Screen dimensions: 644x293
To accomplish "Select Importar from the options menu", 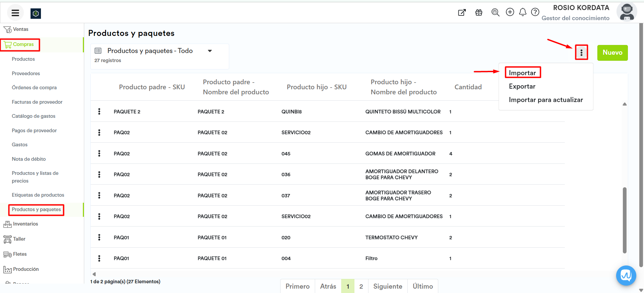I will tap(522, 73).
